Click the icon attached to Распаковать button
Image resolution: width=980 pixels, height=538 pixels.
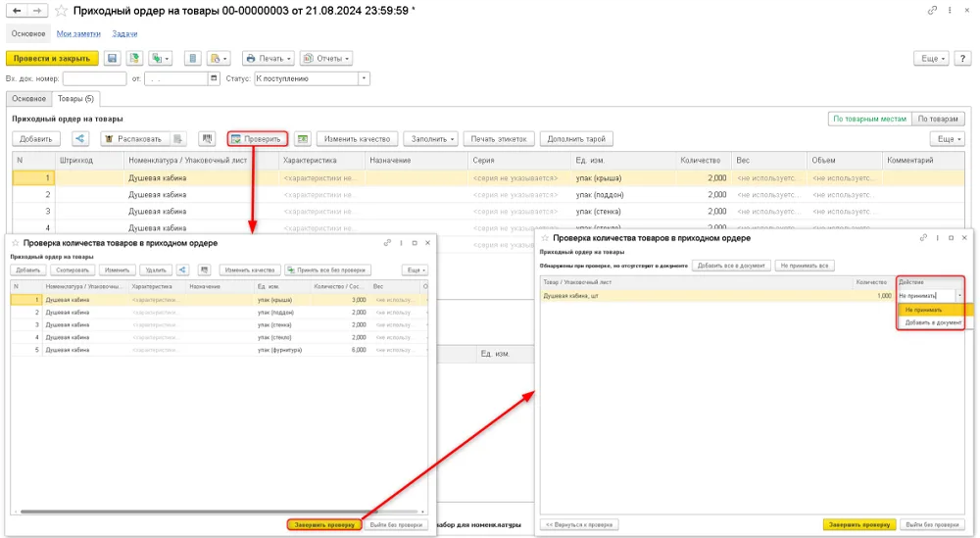[178, 139]
